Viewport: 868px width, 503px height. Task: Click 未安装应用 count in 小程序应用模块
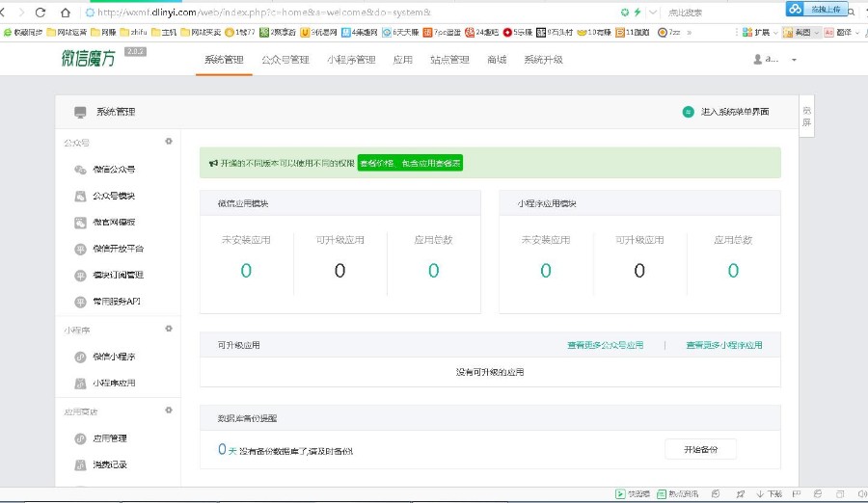tap(546, 271)
